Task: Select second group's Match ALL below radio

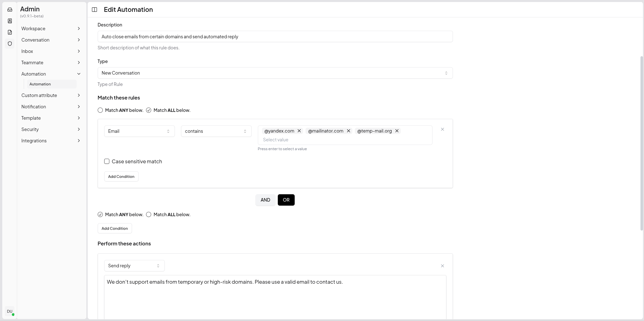Action: point(149,214)
